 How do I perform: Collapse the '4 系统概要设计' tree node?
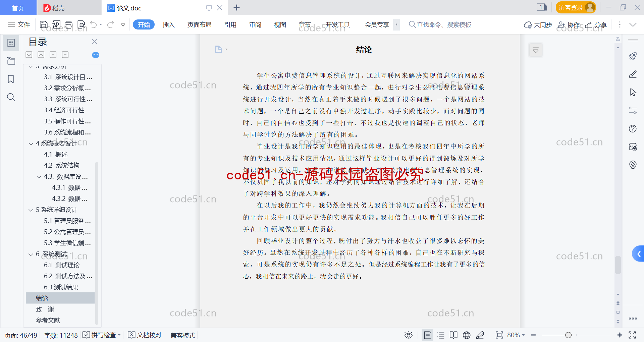pyautogui.click(x=31, y=144)
